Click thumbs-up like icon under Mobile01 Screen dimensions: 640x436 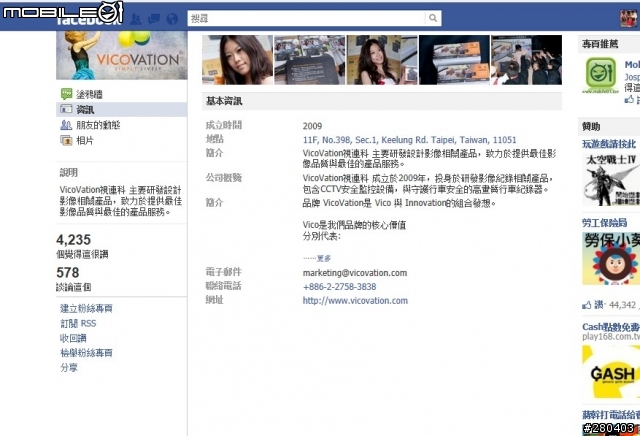point(629,99)
